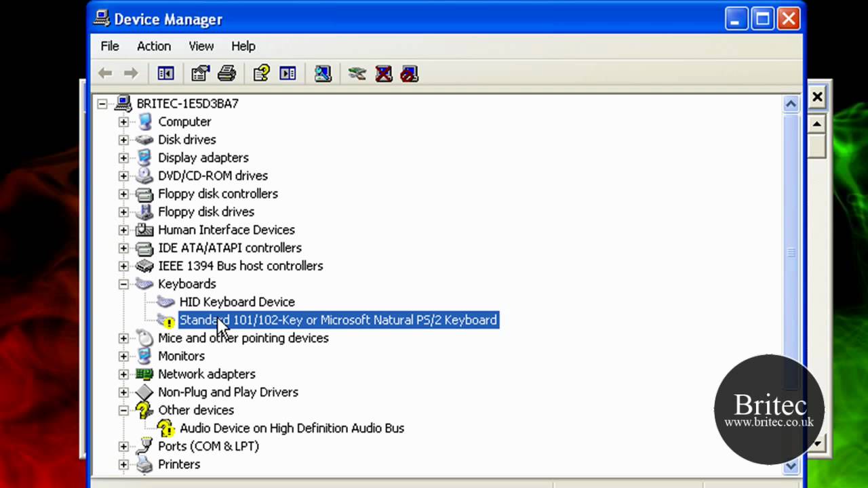The image size is (868, 488).
Task: Collapse the Other devices node
Action: point(123,410)
